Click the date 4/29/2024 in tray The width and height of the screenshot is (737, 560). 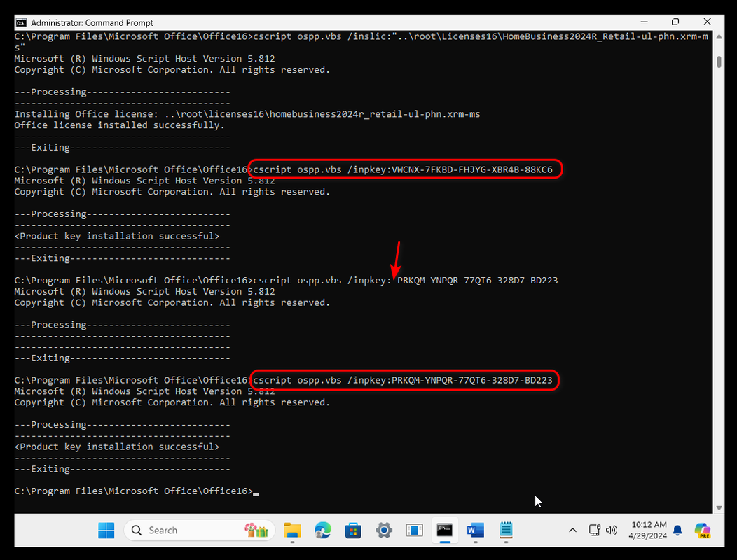(648, 535)
